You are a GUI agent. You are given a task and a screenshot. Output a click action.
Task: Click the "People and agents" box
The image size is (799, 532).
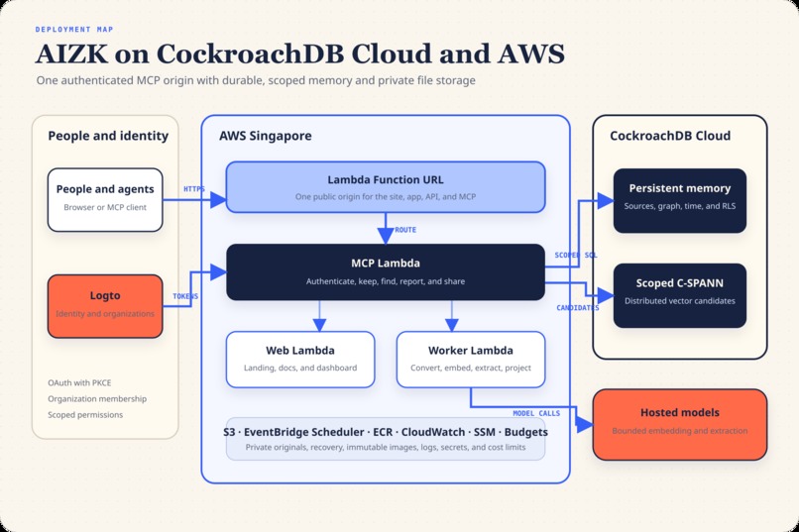tap(105, 200)
